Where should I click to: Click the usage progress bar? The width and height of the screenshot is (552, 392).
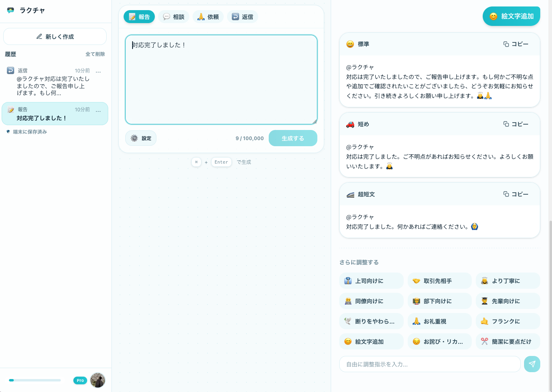(35, 380)
